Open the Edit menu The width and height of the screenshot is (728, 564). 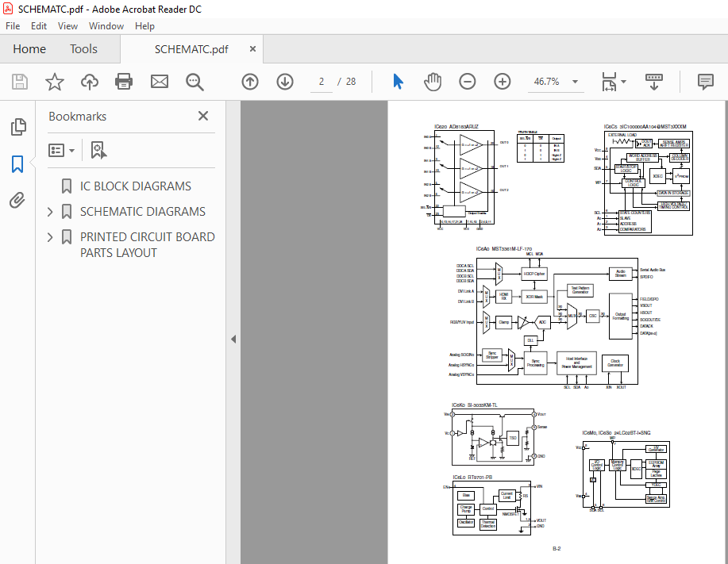pyautogui.click(x=39, y=26)
